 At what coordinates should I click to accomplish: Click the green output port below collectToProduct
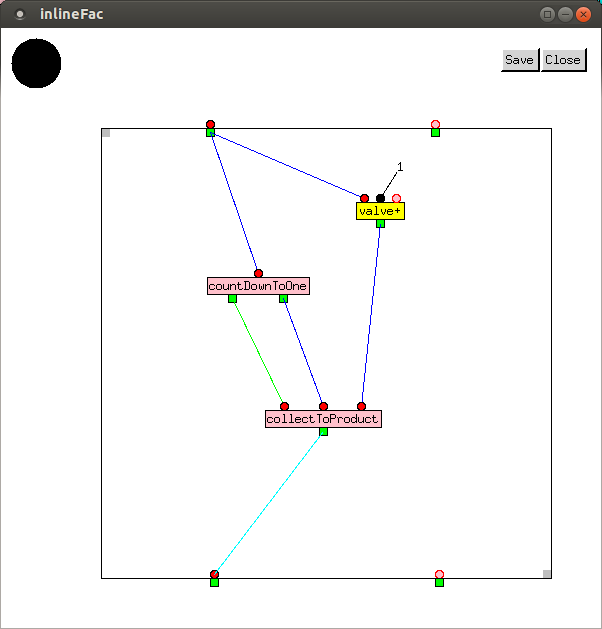323,431
